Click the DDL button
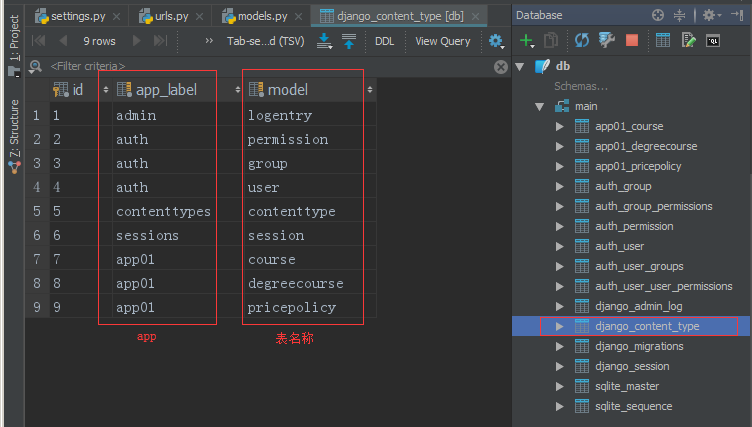The image size is (752, 427). [x=385, y=41]
